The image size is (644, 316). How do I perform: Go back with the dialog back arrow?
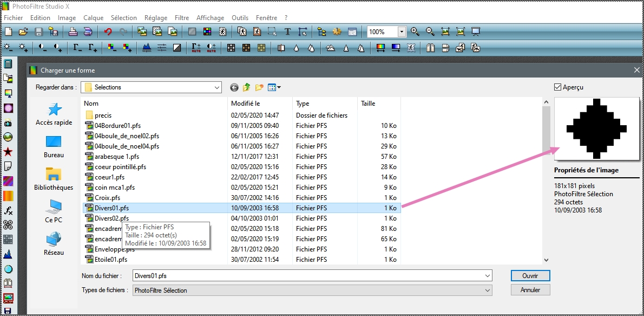(234, 87)
